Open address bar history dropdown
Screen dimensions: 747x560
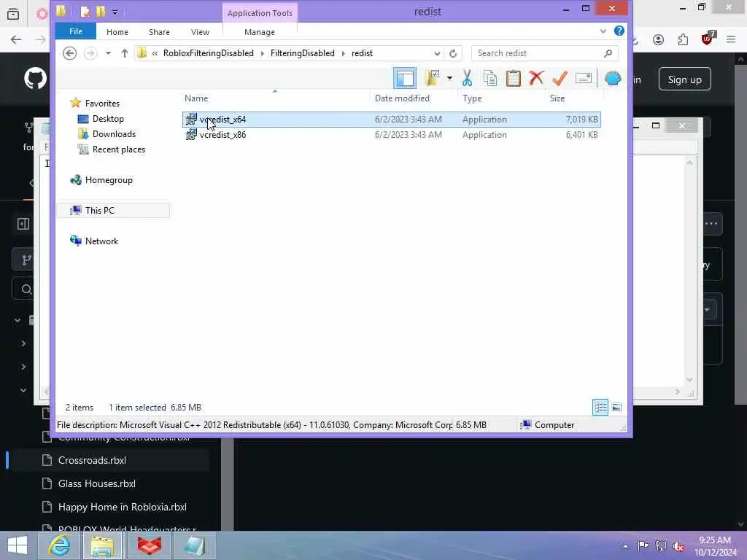(x=437, y=53)
